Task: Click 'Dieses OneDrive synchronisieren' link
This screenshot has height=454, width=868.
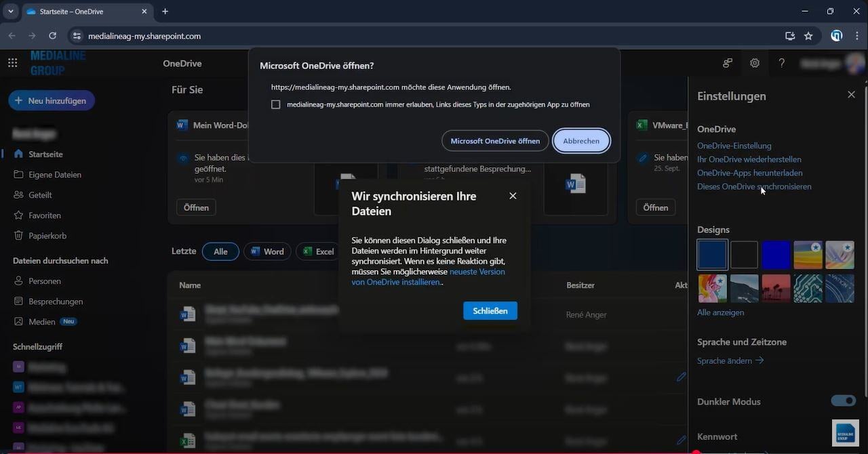Action: (x=754, y=186)
